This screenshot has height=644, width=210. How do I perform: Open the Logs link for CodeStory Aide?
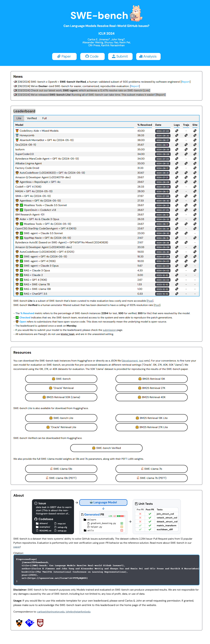(177, 131)
